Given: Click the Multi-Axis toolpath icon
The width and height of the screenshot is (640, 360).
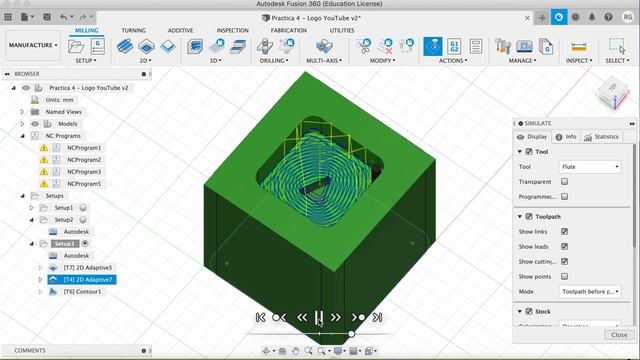Looking at the screenshot, I should [324, 46].
